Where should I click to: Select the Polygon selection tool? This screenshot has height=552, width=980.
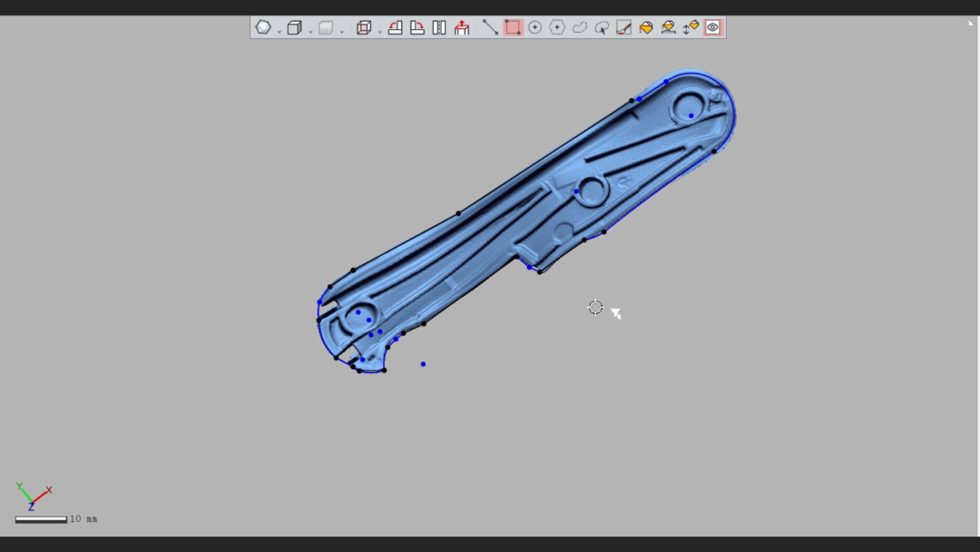557,27
